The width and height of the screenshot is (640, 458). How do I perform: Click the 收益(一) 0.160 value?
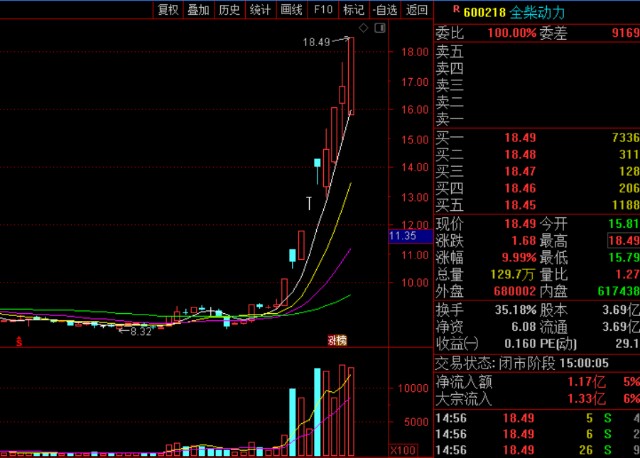[x=520, y=344]
